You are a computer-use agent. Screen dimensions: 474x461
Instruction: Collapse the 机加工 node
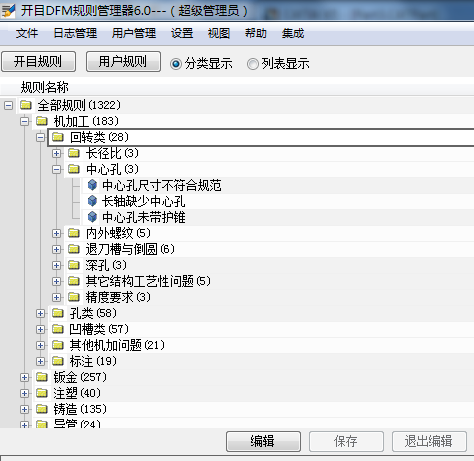[x=24, y=122]
